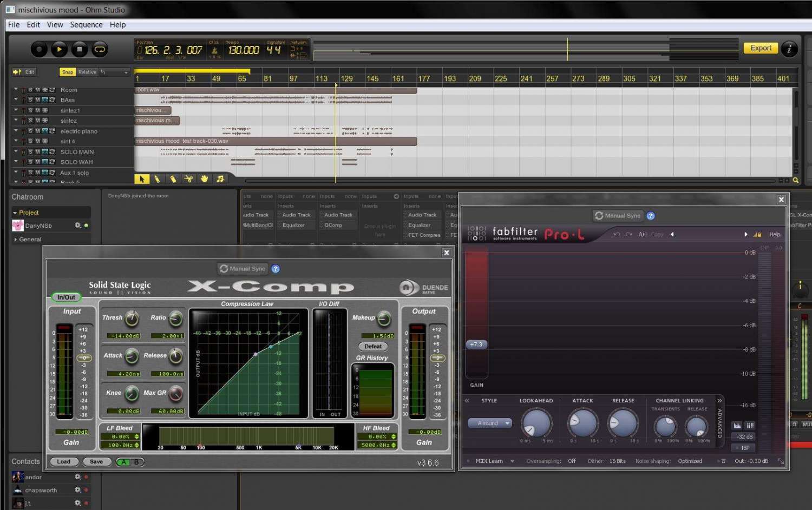Image resolution: width=812 pixels, height=510 pixels.
Task: Click the magnifier zoom icon beside the timeline scrollbar
Action: click(796, 180)
